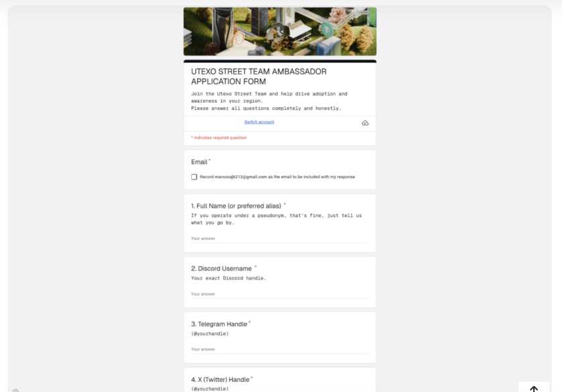Click the 'Your exact Discord handle' helper text
Viewport: 562px width, 392px height.
click(227, 277)
